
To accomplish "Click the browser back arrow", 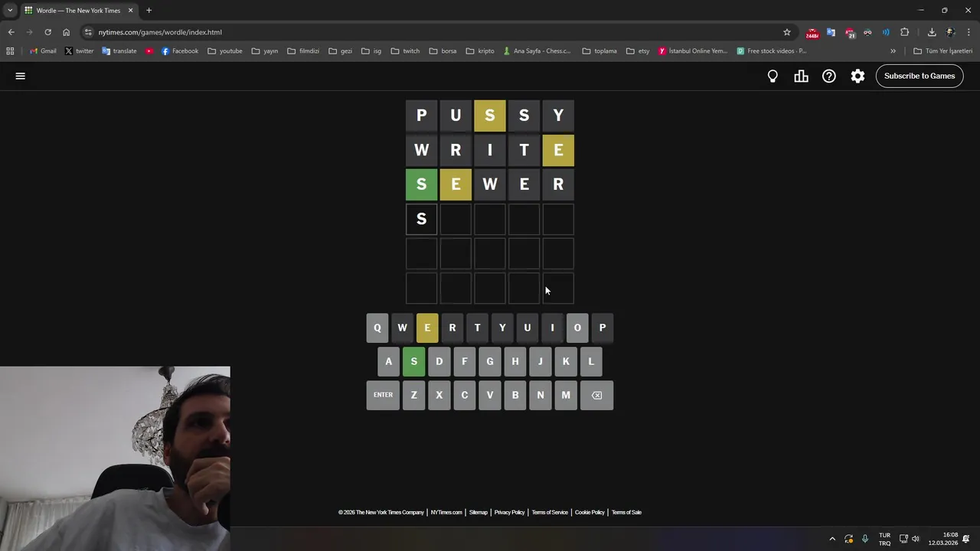I will point(11,32).
